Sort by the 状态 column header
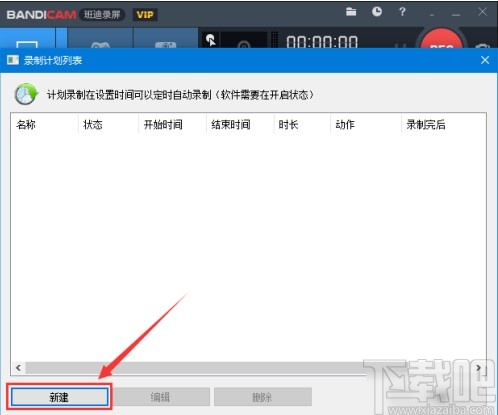 click(108, 125)
